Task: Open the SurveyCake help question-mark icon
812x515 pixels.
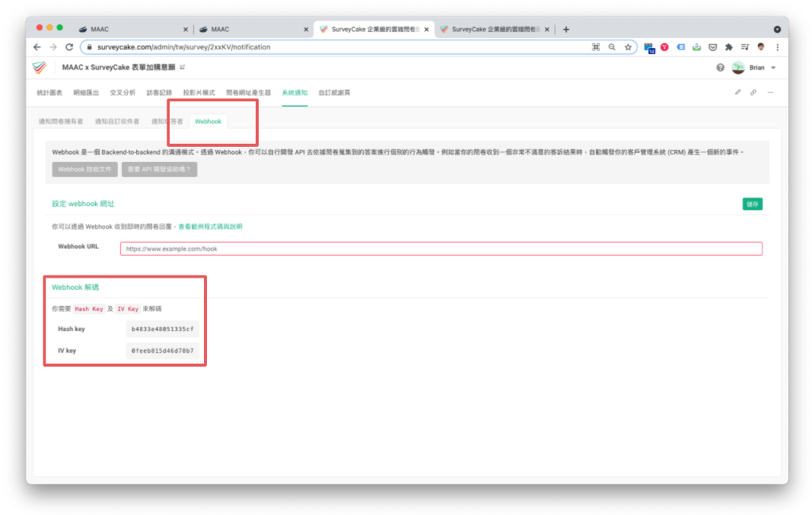Action: tap(720, 67)
